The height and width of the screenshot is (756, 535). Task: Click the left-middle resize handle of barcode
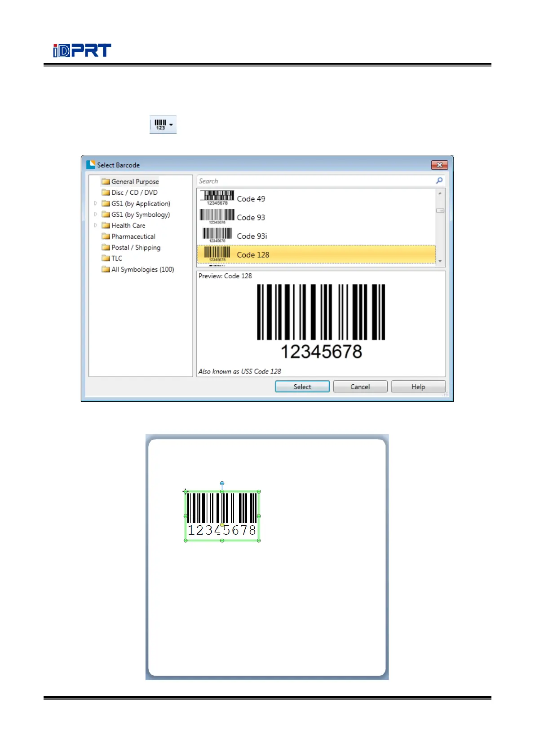[x=186, y=516]
